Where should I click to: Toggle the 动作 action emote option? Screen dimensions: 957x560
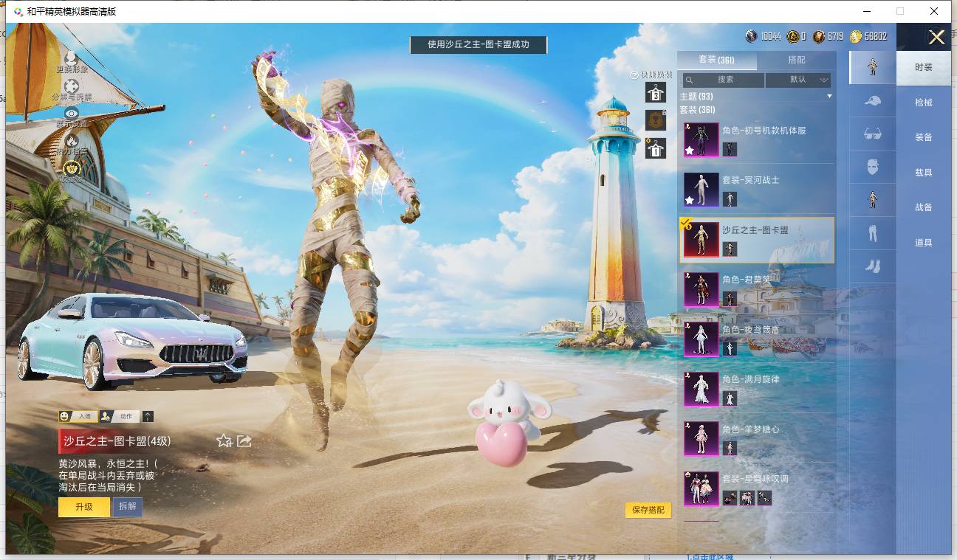click(x=120, y=416)
